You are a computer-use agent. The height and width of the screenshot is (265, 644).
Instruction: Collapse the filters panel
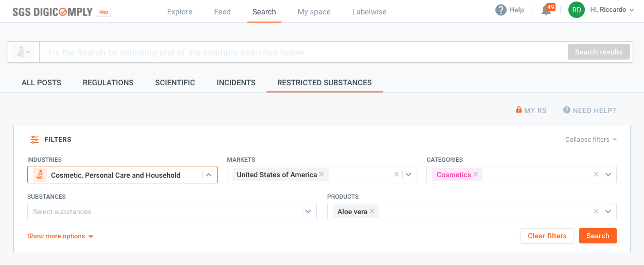[x=591, y=140]
